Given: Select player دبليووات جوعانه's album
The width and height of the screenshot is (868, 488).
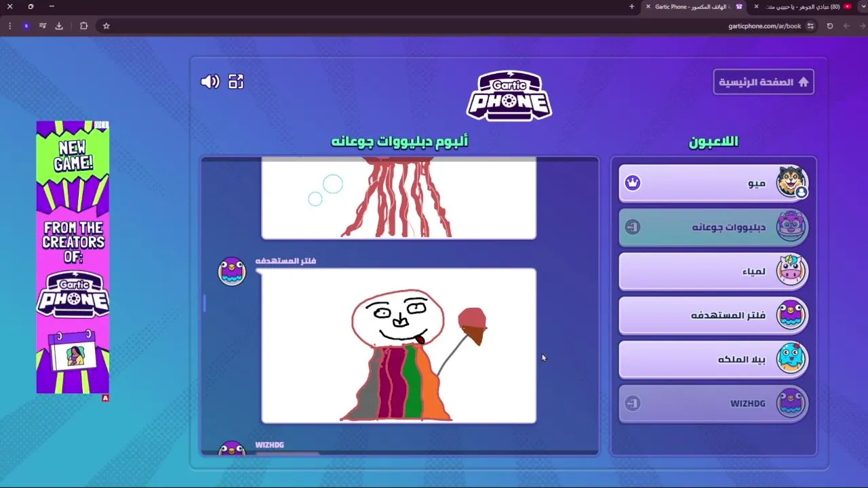Looking at the screenshot, I should 713,227.
